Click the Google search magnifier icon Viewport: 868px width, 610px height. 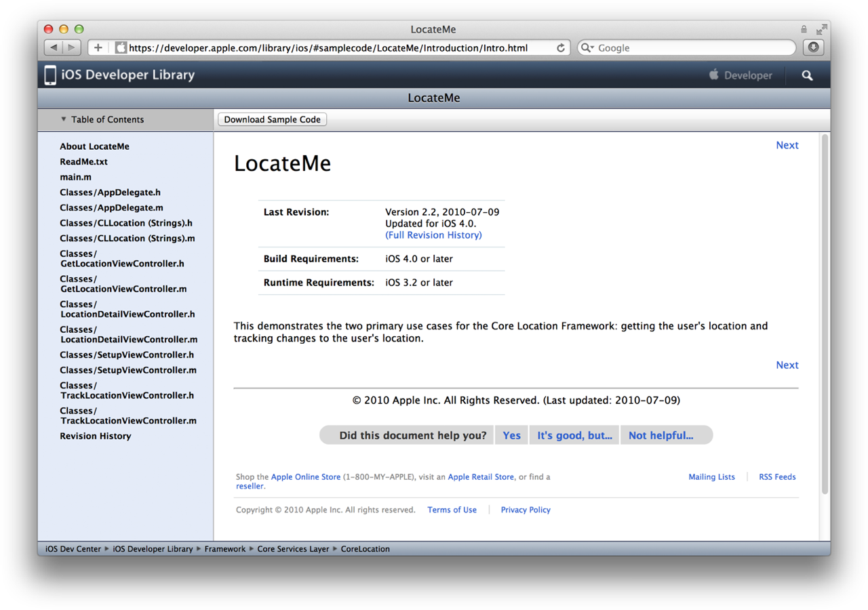click(587, 48)
